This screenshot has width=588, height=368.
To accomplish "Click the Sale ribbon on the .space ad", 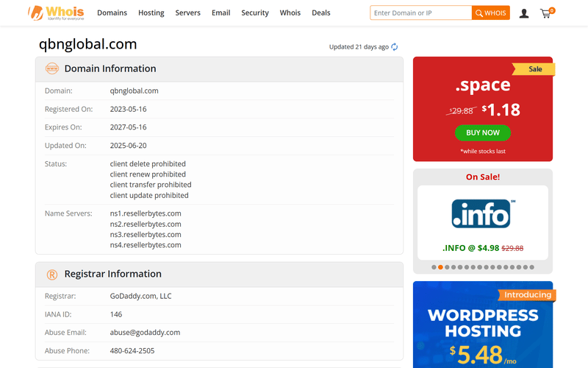I will point(534,69).
